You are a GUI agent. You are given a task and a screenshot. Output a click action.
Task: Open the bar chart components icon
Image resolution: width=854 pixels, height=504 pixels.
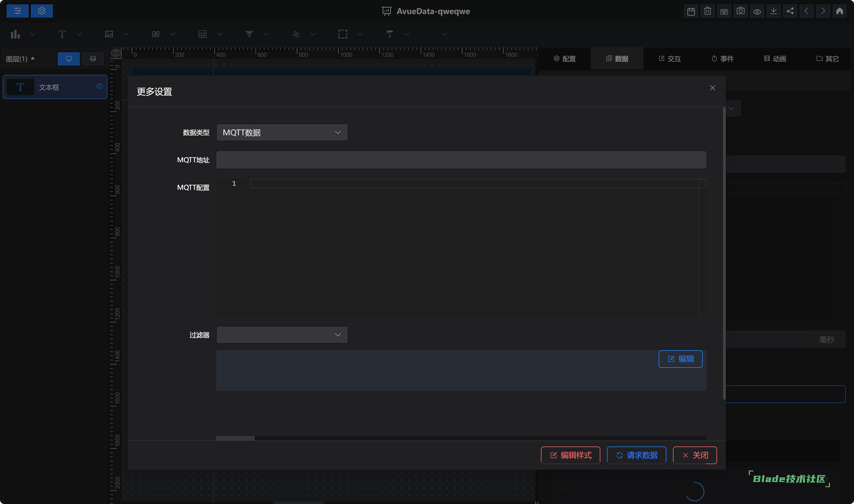[15, 34]
